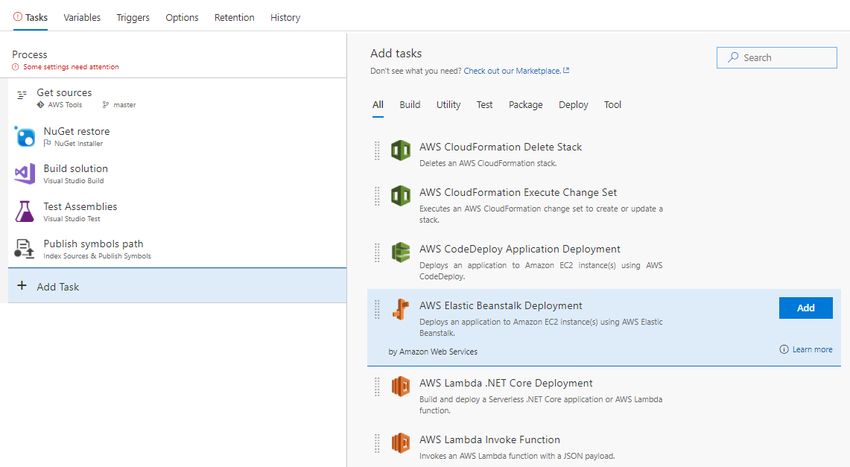Screen dimensions: 850x467
Task: Filter tasks by Deploy category
Action: coord(573,105)
